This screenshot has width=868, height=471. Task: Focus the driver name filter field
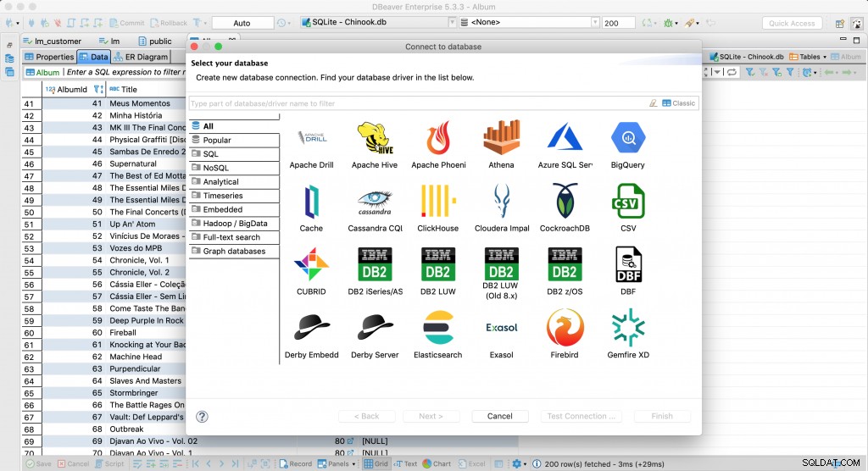tap(418, 103)
